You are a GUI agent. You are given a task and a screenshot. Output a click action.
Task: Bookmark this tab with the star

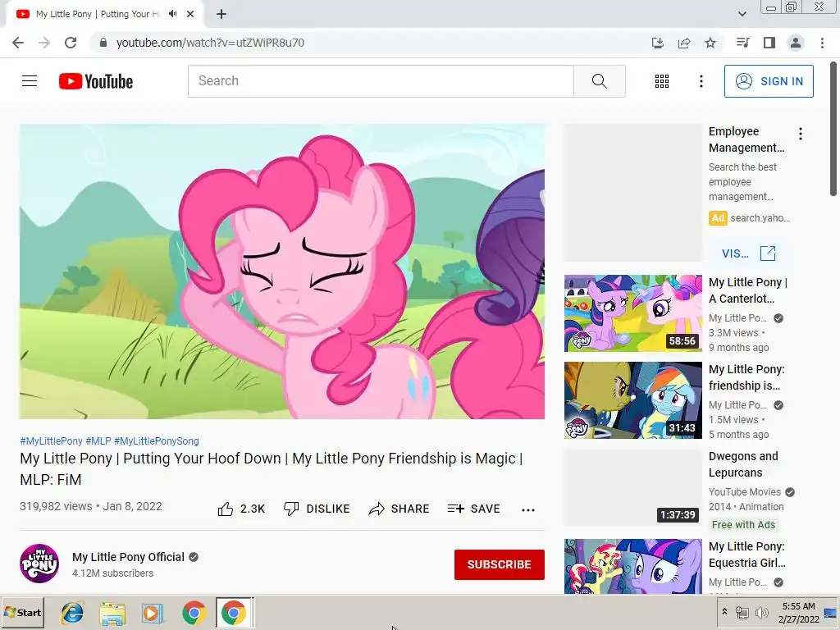(710, 43)
